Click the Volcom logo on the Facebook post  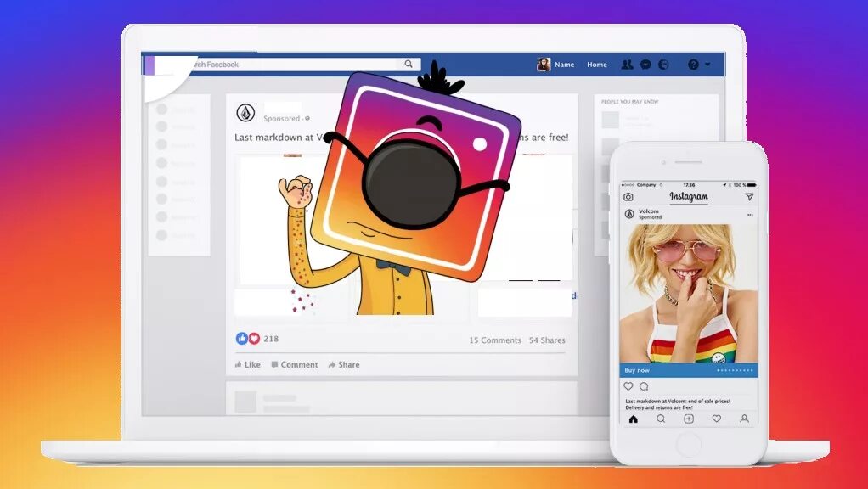245,113
